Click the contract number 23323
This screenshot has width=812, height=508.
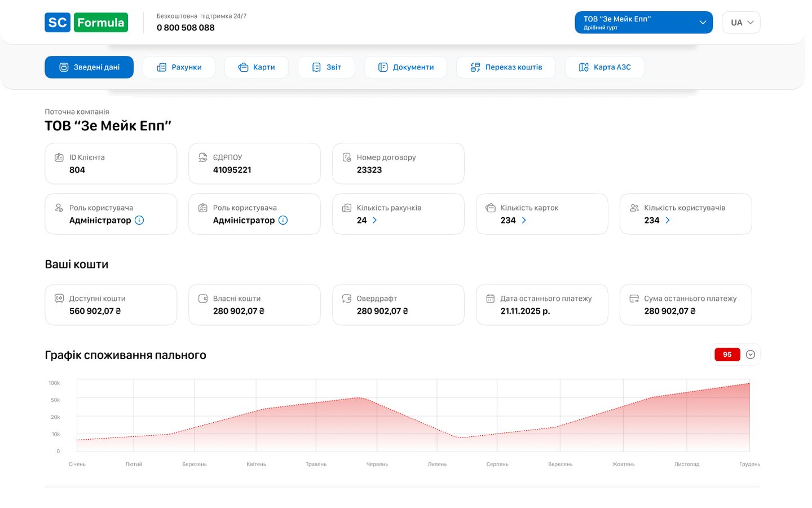pos(369,170)
